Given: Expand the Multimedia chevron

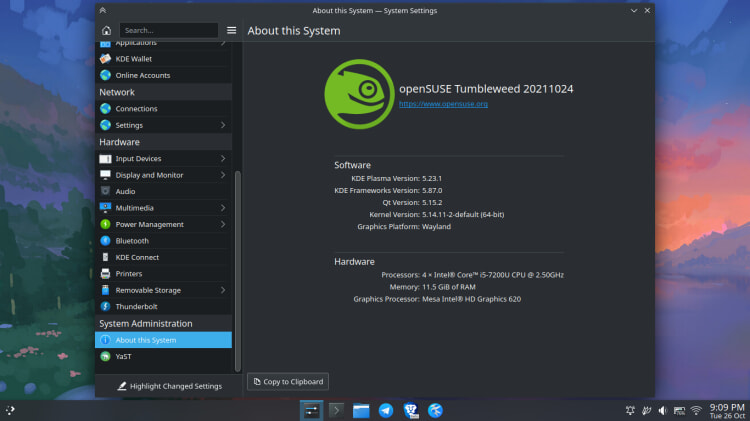Looking at the screenshot, I should (x=223, y=208).
